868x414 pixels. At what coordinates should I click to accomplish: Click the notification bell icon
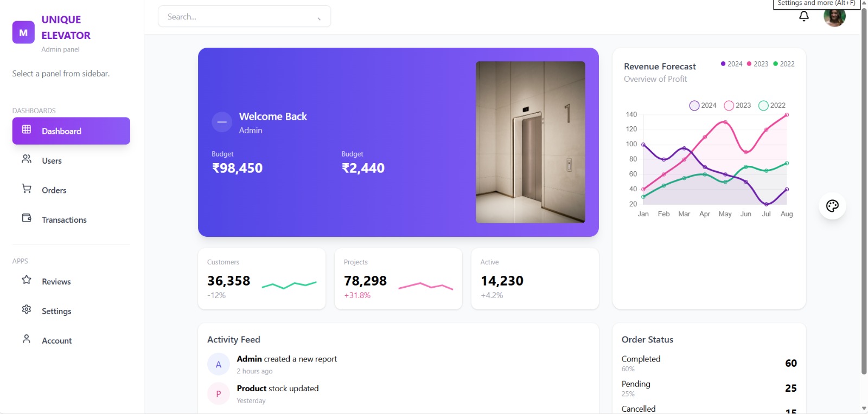pos(804,16)
